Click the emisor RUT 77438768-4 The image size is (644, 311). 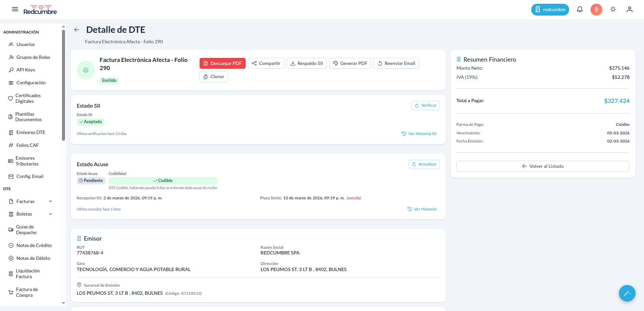click(x=90, y=253)
